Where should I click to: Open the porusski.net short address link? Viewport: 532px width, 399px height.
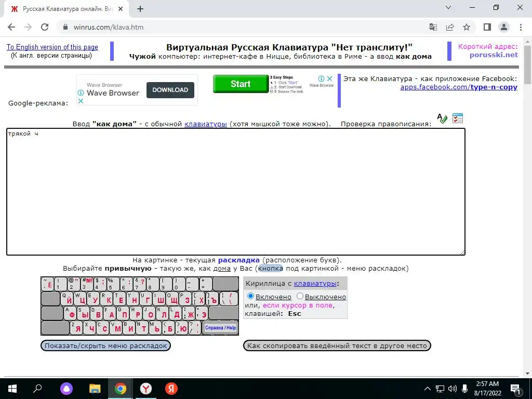pyautogui.click(x=494, y=55)
